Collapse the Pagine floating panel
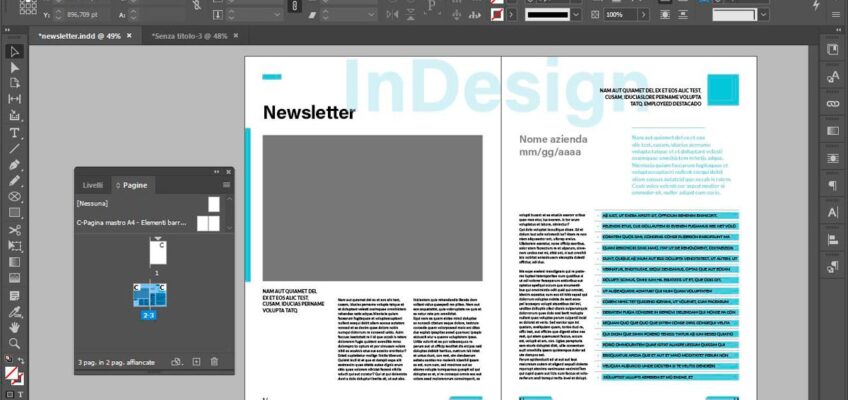This screenshot has height=400, width=848. [217, 172]
